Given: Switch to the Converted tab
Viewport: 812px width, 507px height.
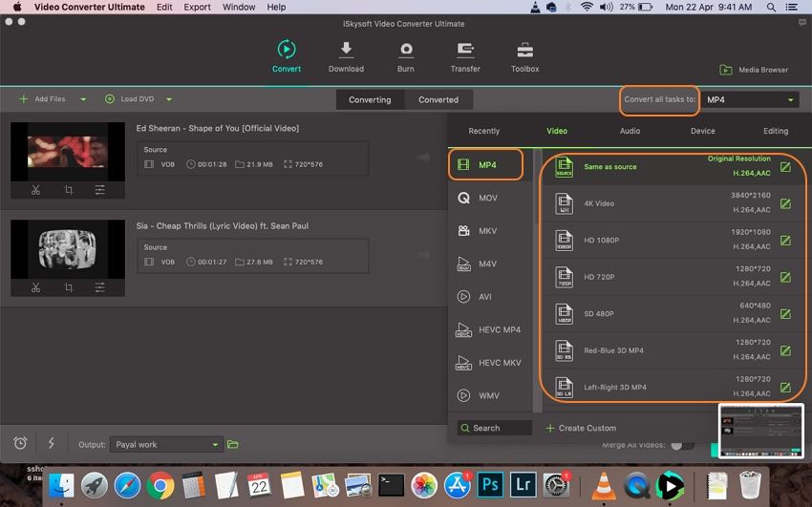Looking at the screenshot, I should (438, 99).
